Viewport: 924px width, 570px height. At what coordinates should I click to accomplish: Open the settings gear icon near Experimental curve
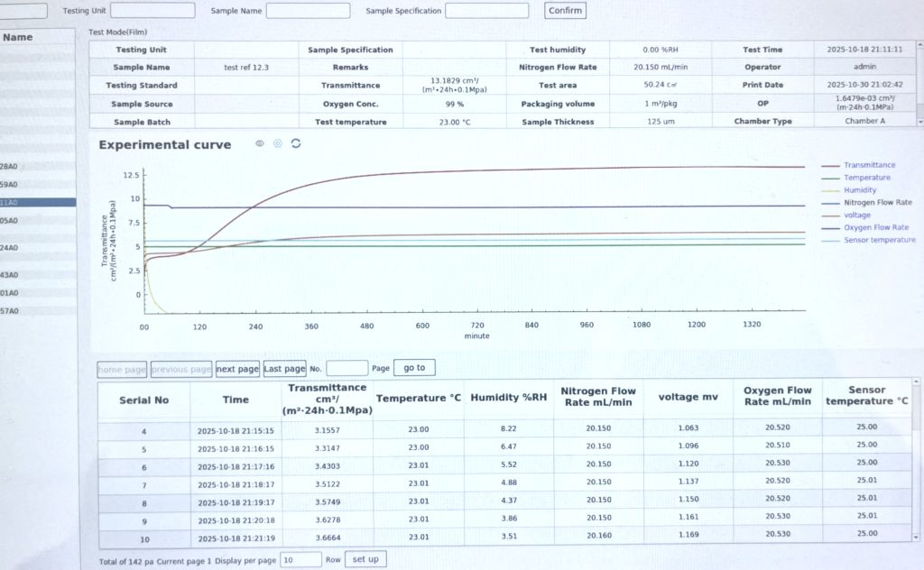pyautogui.click(x=277, y=143)
